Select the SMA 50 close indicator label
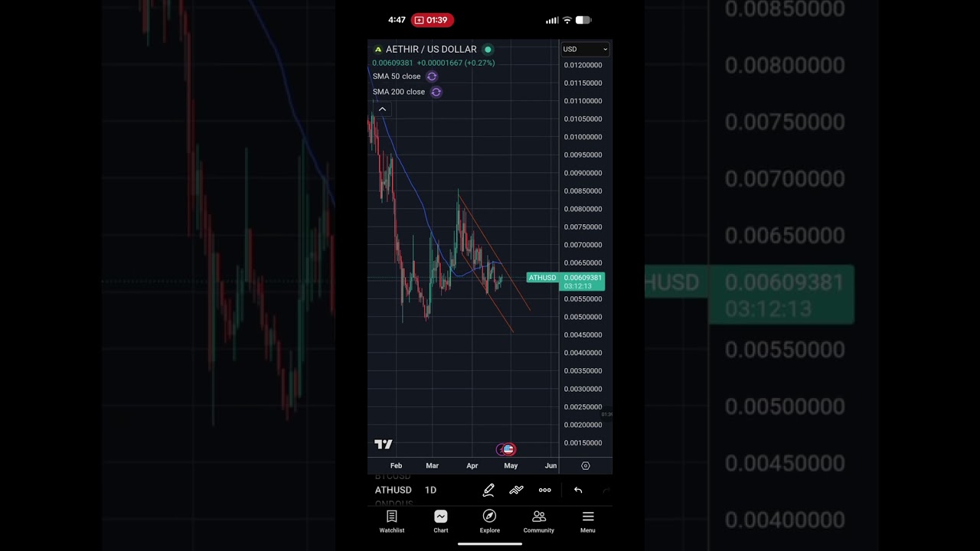Viewport: 980px width, 551px height. pos(397,77)
